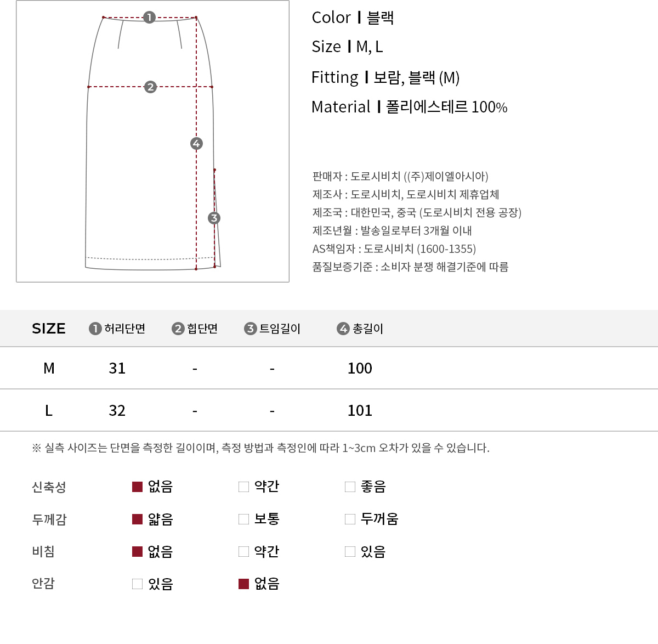This screenshot has height=644, width=658.
Task: Check the 약간 box for 신축성
Action: 244,487
